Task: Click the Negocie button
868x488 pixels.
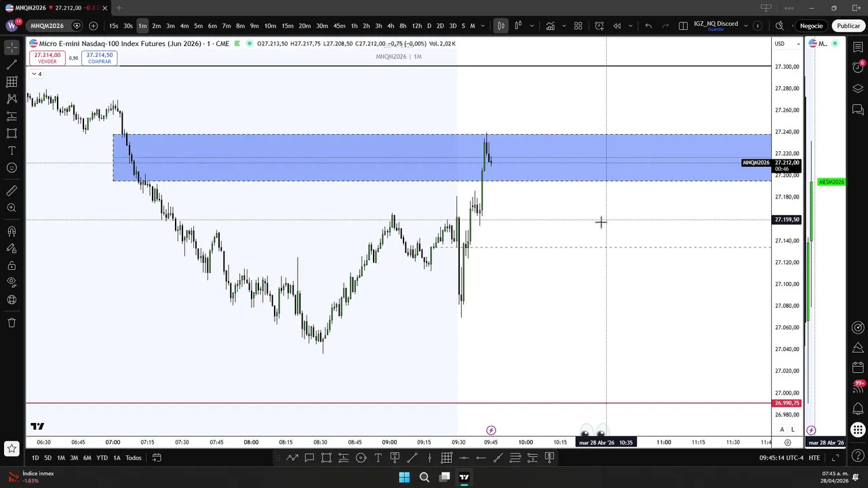Action: coord(811,26)
